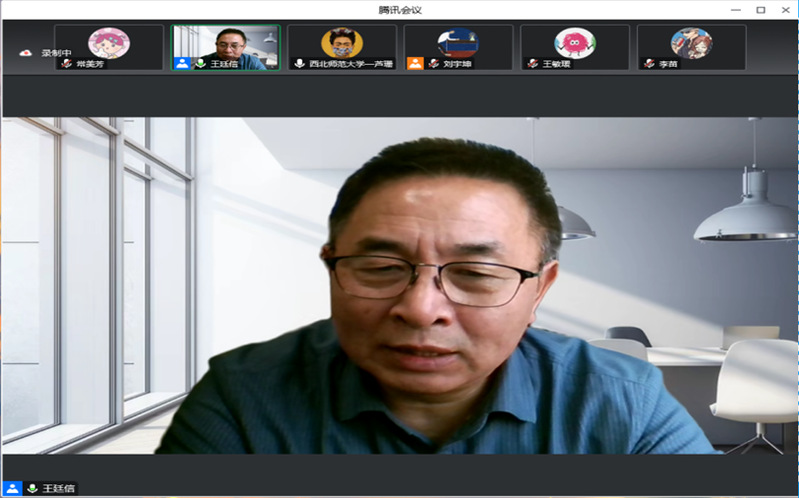Image resolution: width=799 pixels, height=498 pixels.
Task: Click the green microphone icon on 王廷信's top thumbnail
Action: point(200,63)
